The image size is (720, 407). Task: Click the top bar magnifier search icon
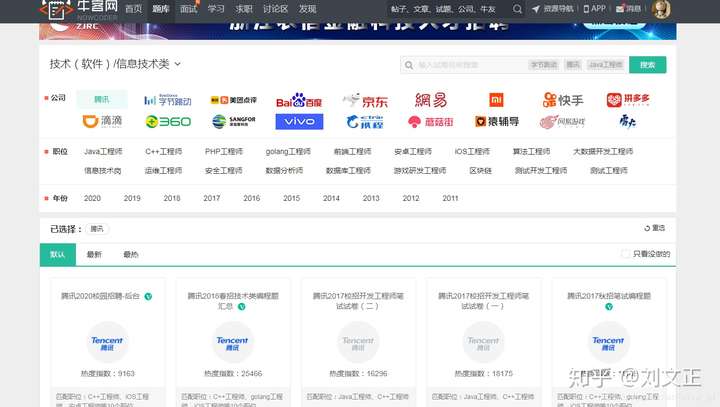coord(517,9)
